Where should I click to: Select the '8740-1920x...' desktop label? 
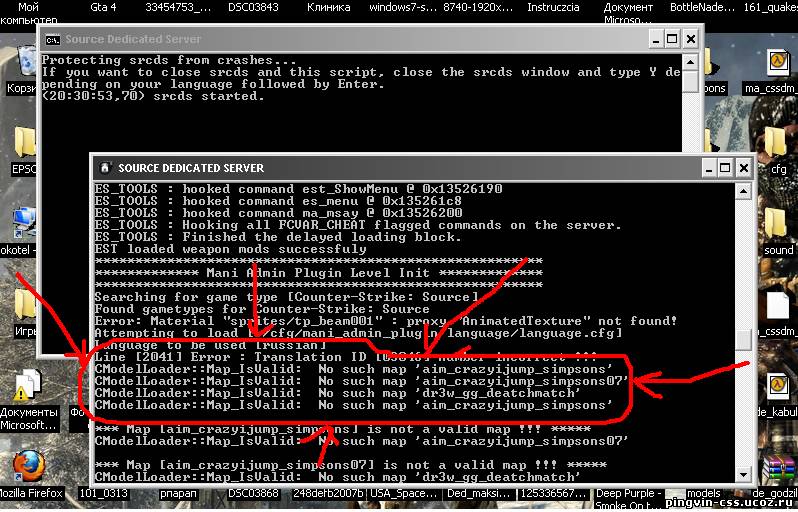click(477, 7)
